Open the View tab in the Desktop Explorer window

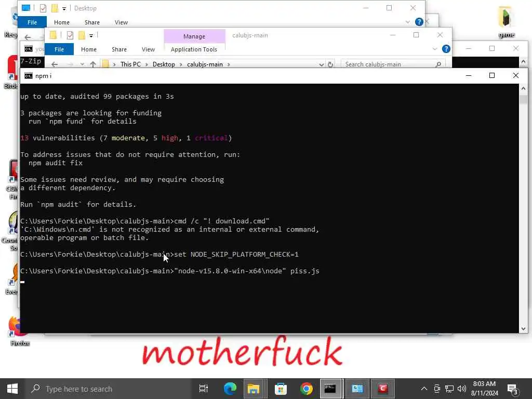[121, 22]
